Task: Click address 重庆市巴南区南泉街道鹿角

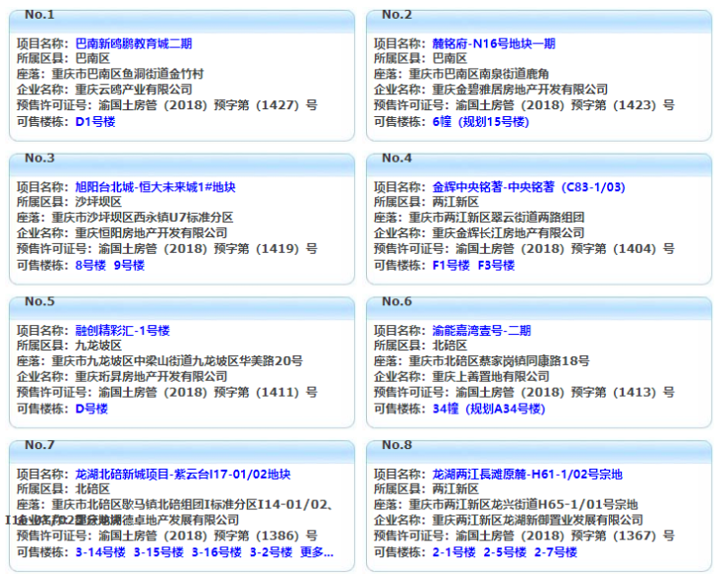Action: (479, 74)
